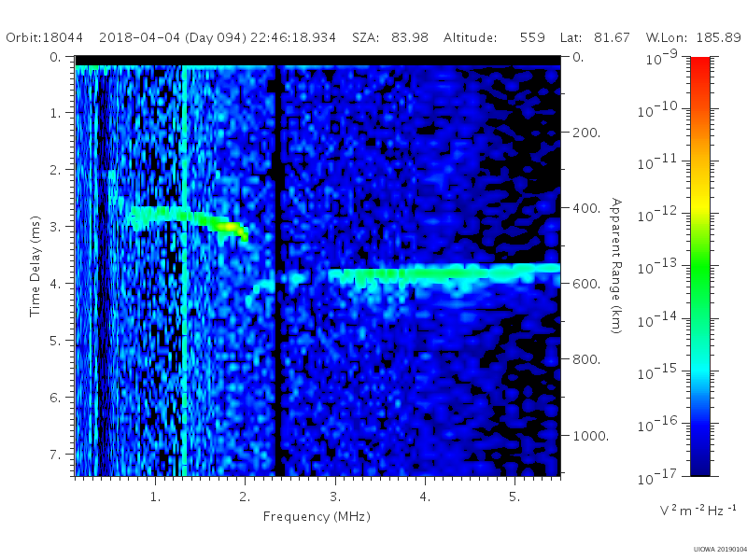Screen dimensions: 747x560
Task: Click the green region of the color scale
Action: click(x=699, y=276)
